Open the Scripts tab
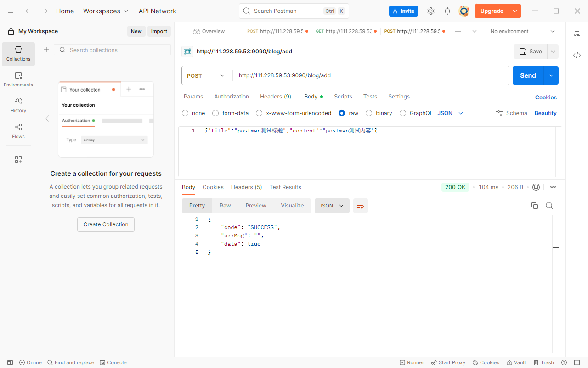This screenshot has width=588, height=368. tap(343, 97)
